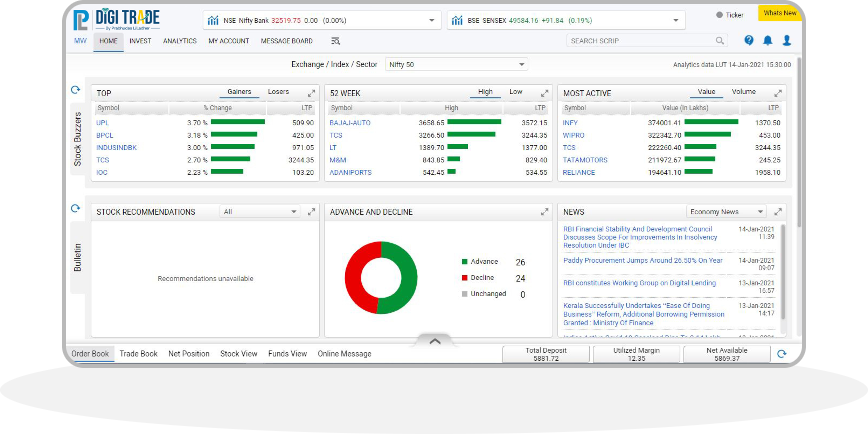This screenshot has height=434, width=868.
Task: Click the NSE Nifty Bank chart icon
Action: coord(213,20)
